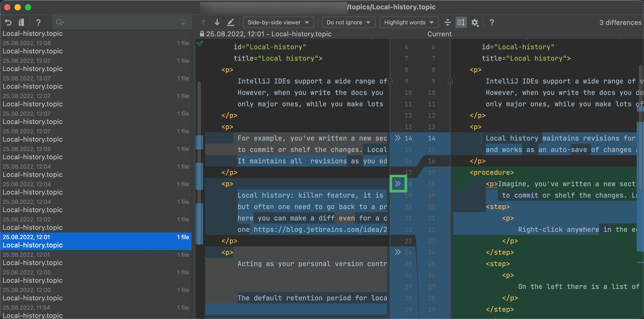Collapse unchanged fragments in the diff

(447, 22)
